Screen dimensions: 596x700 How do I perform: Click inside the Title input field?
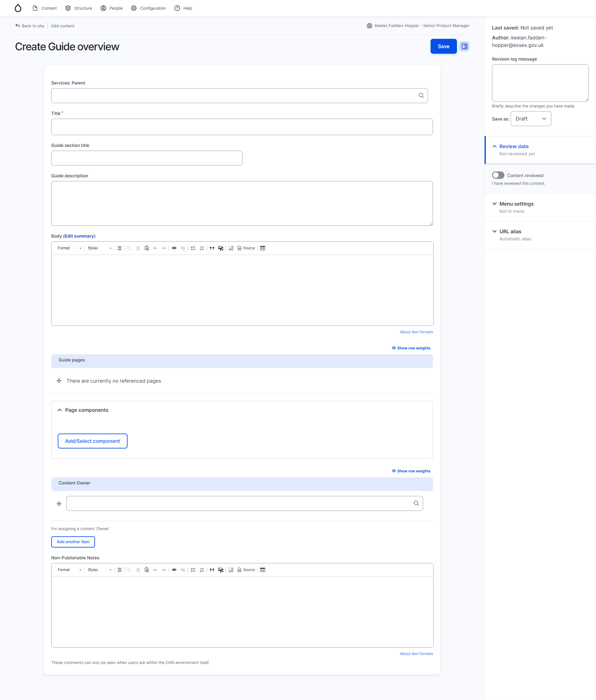(242, 127)
